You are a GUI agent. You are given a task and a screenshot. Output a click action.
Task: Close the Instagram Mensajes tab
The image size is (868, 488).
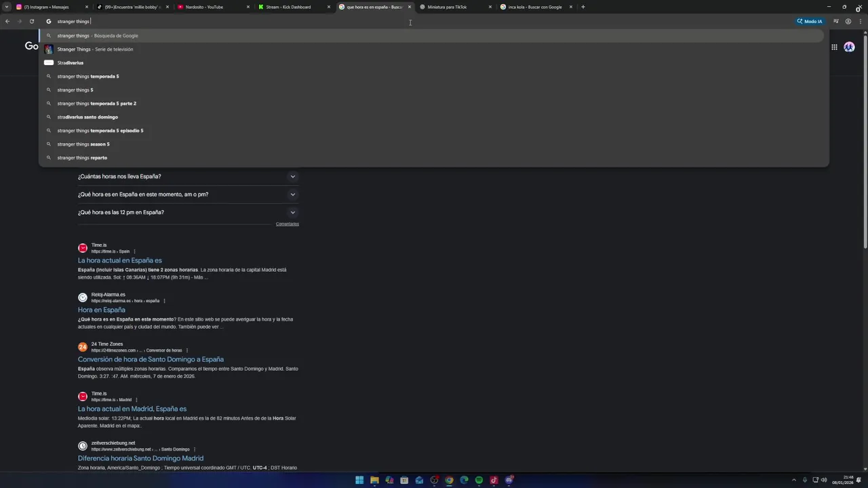click(86, 7)
